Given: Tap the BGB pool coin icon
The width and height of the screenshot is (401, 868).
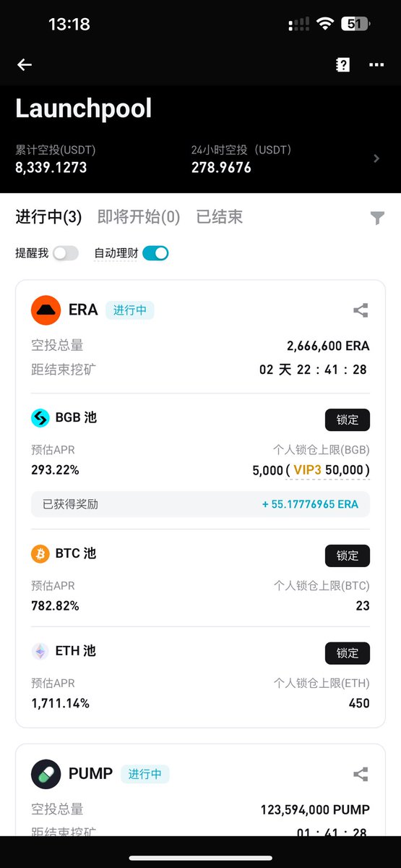Looking at the screenshot, I should (x=40, y=418).
